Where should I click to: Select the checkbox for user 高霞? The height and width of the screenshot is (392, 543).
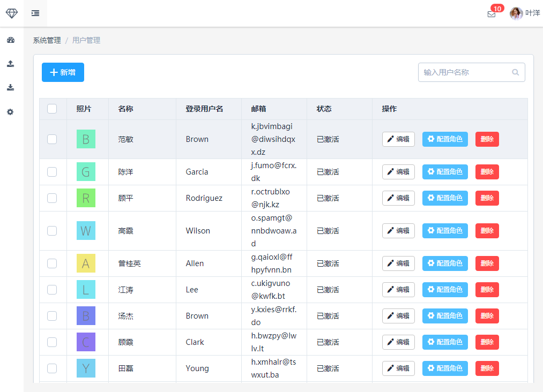52,231
